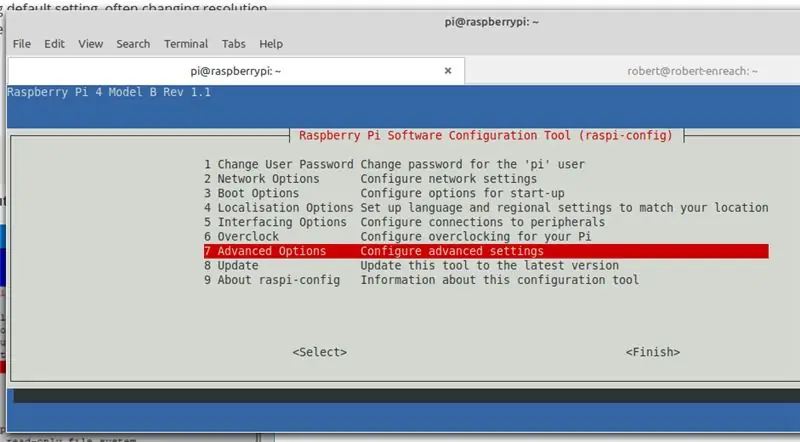Click 'Configure connections to peripherals' description

point(483,222)
